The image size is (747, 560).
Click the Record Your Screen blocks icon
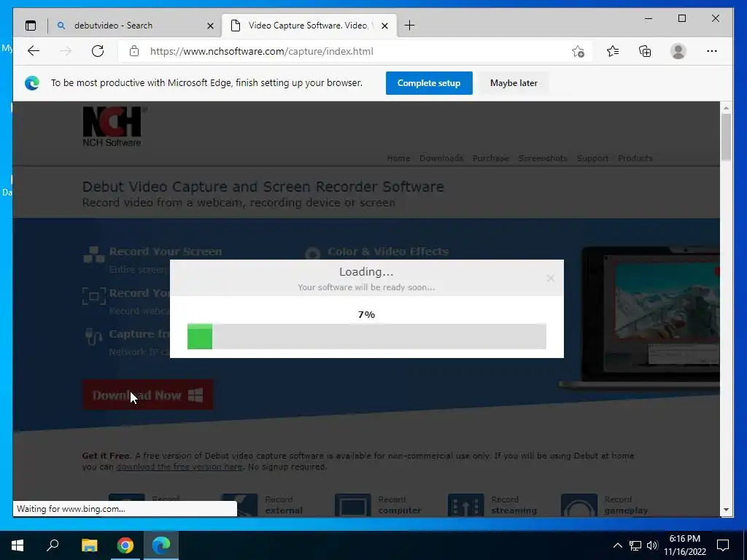click(94, 254)
